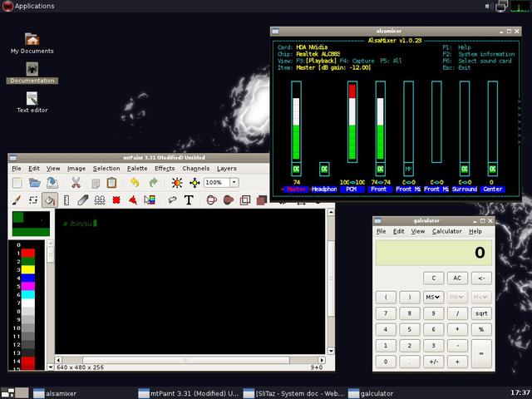Pick the text tool in mtPaint

189,199
